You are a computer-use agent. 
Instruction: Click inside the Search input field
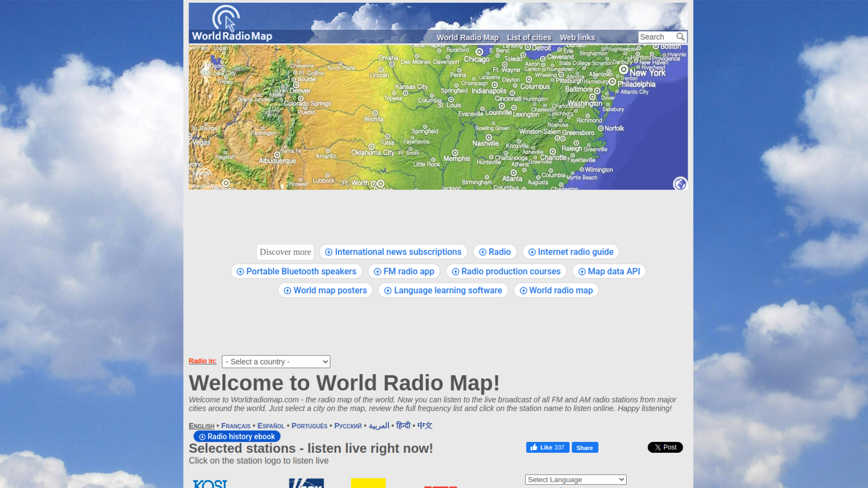pos(656,37)
